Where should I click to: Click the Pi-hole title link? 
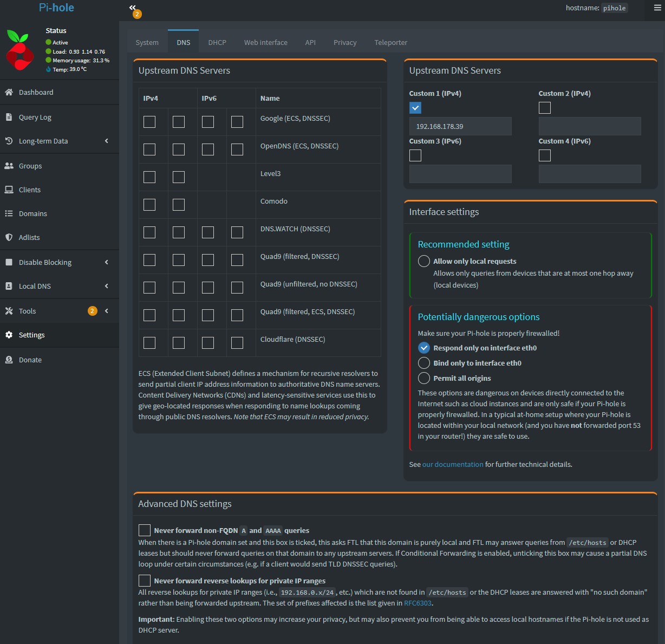tap(56, 8)
